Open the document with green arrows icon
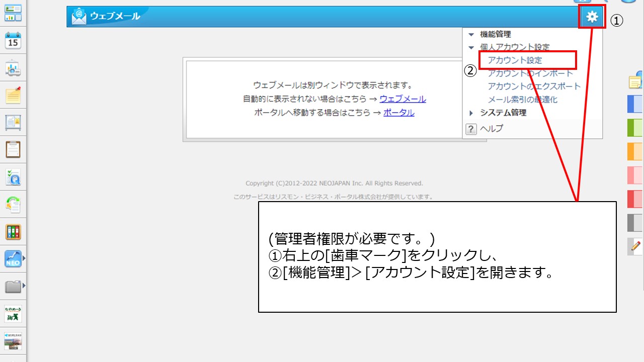The width and height of the screenshot is (644, 362). tap(13, 204)
